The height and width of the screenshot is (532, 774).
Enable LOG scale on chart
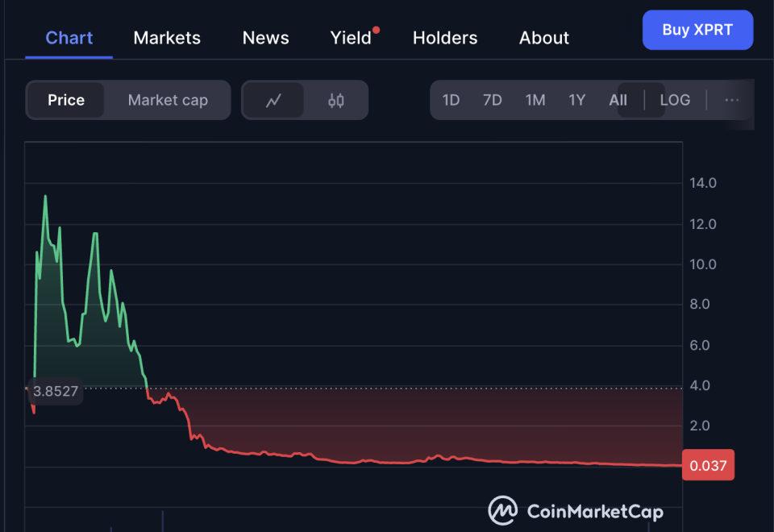(x=675, y=100)
